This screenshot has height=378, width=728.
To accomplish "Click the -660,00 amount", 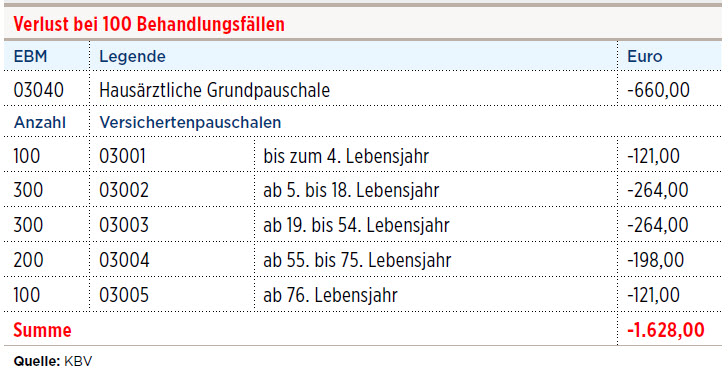I will tap(658, 90).
